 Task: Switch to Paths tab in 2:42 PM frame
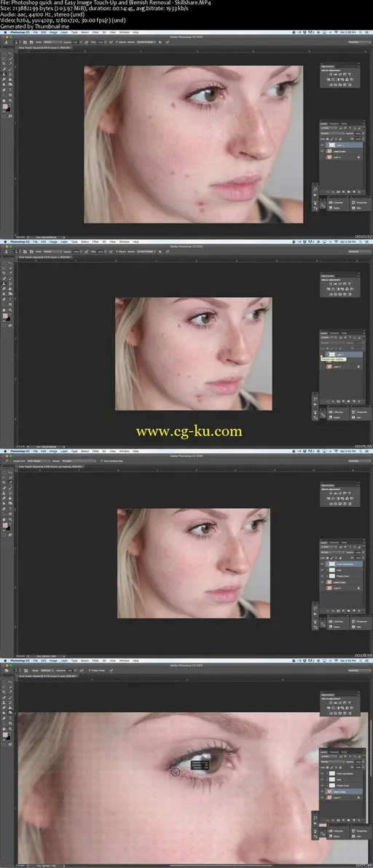point(344,543)
